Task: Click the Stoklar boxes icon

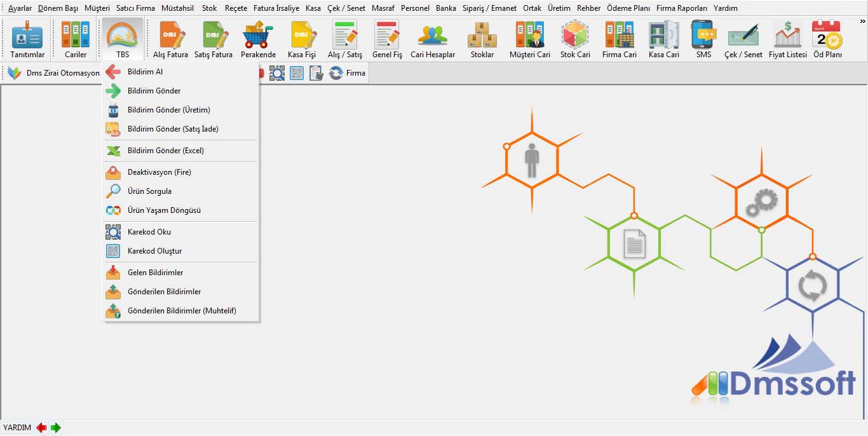Action: tap(482, 39)
